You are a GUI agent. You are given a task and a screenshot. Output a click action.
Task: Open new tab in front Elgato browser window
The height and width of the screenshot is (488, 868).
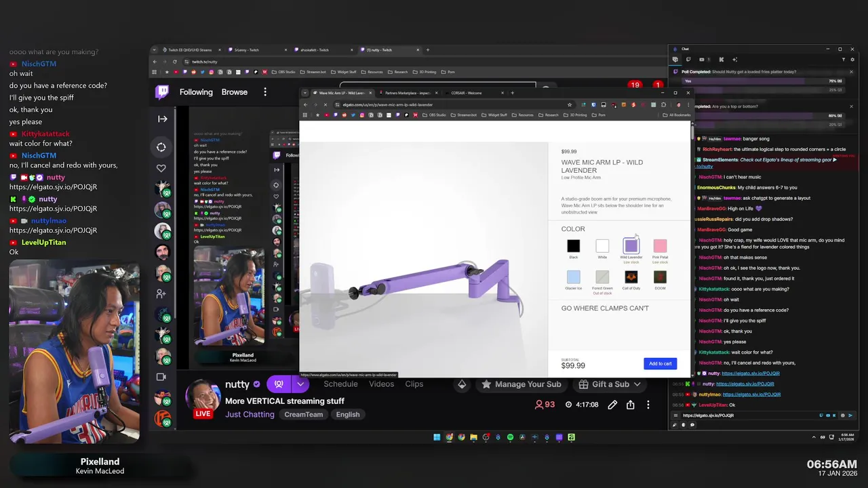pos(512,93)
